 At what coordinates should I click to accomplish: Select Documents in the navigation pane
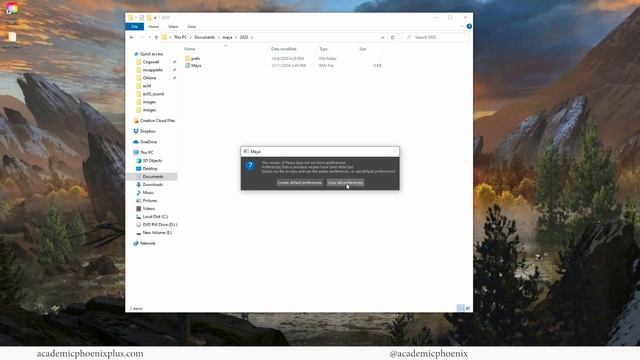(x=153, y=176)
